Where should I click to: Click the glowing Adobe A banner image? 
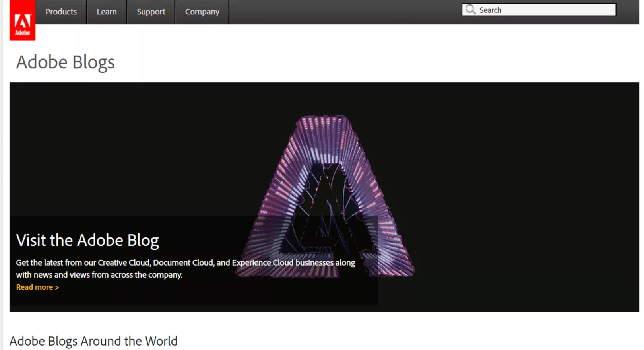point(324,197)
